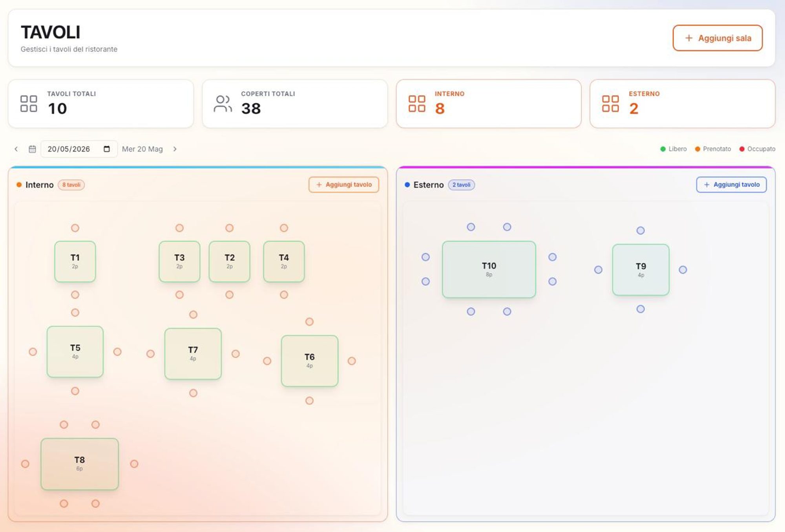This screenshot has width=785, height=532.
Task: Add a table to the Esterno room
Action: [x=732, y=185]
